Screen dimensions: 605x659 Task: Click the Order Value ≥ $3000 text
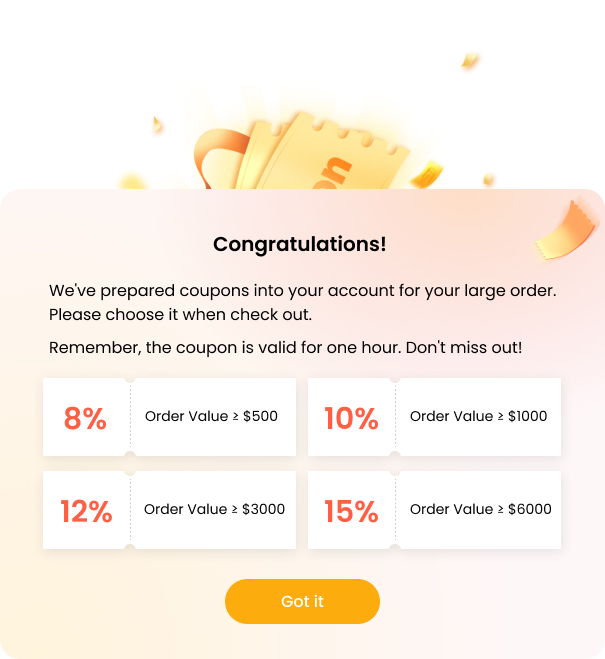coord(214,509)
